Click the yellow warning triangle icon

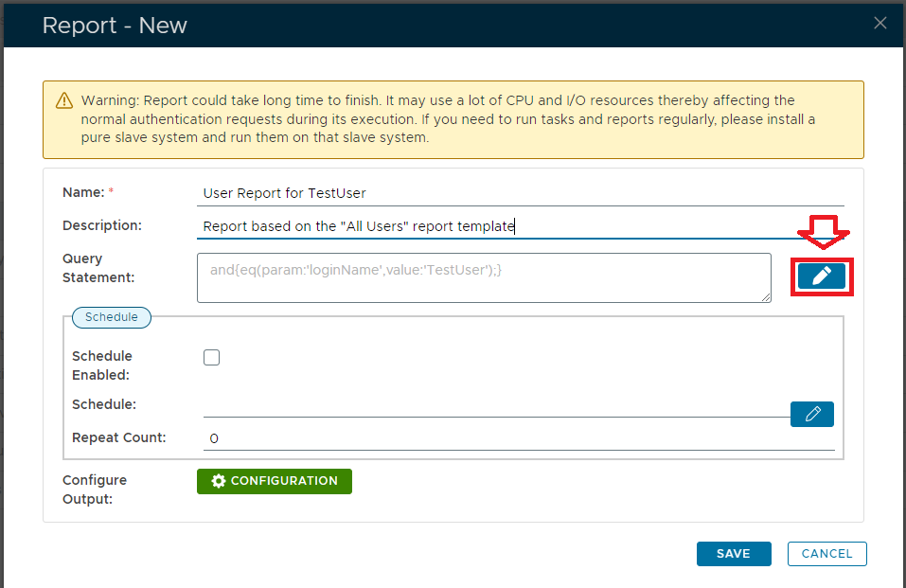[63, 100]
